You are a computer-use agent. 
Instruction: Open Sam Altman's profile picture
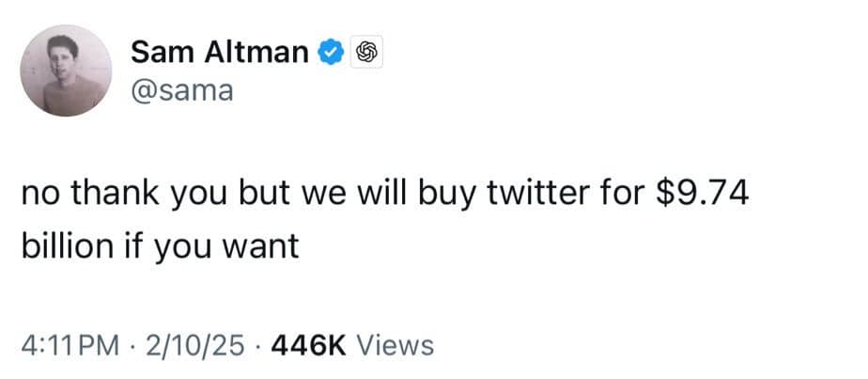[x=66, y=71]
